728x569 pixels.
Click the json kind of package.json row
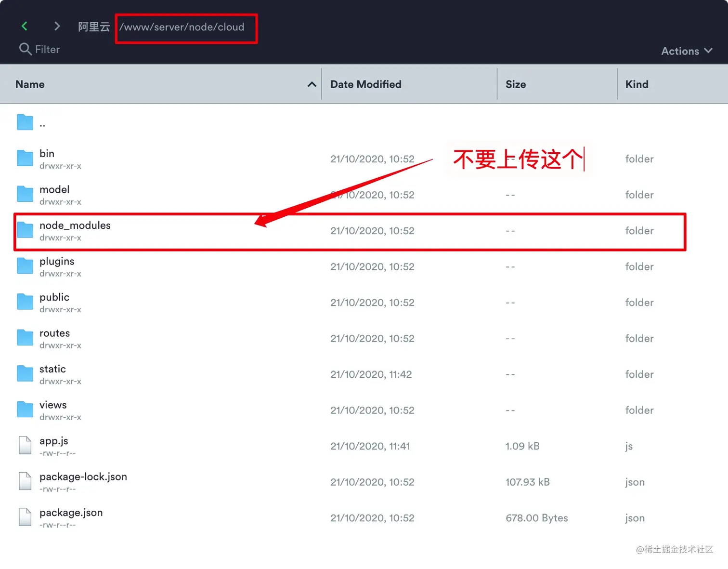(635, 518)
